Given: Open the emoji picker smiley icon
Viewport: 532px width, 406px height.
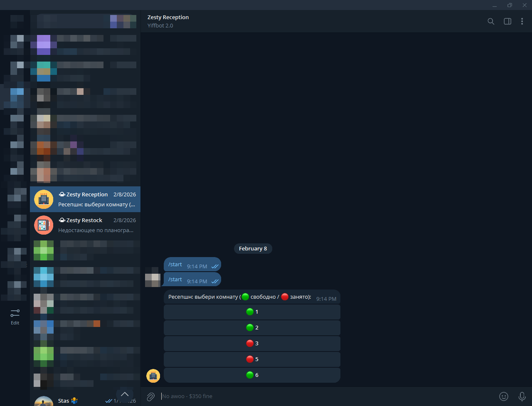Looking at the screenshot, I should click(504, 396).
